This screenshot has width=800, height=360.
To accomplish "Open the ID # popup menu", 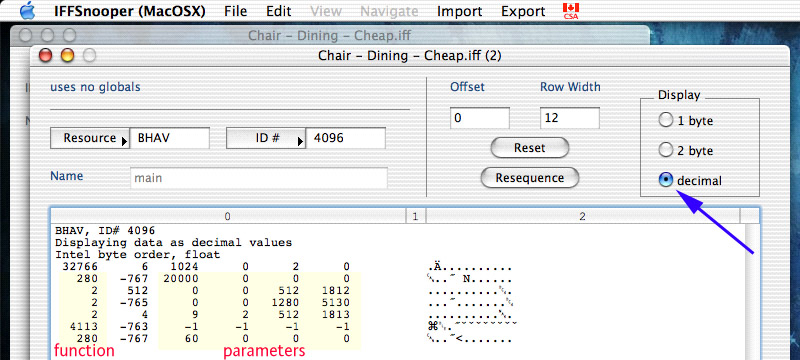I will click(266, 138).
